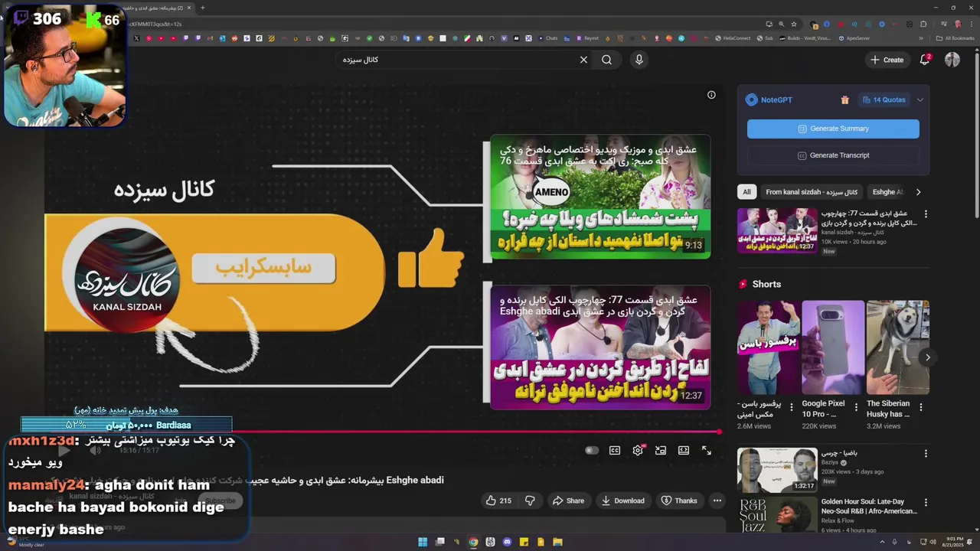Show the video info card icon
980x551 pixels.
[x=711, y=95]
